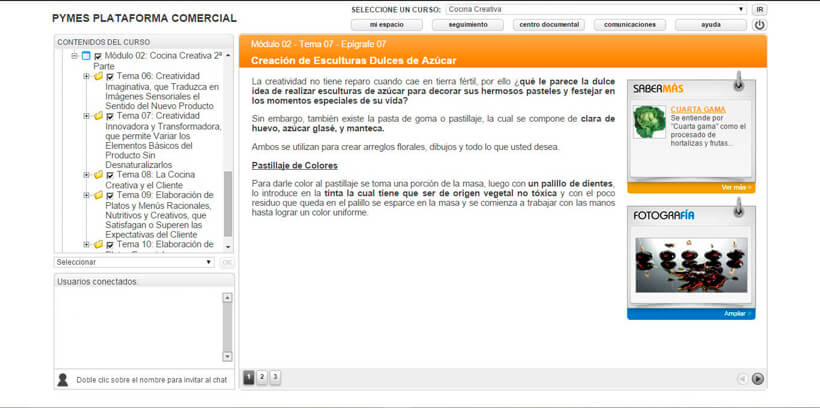The width and height of the screenshot is (820, 408).
Task: Go to content page 3
Action: click(275, 377)
